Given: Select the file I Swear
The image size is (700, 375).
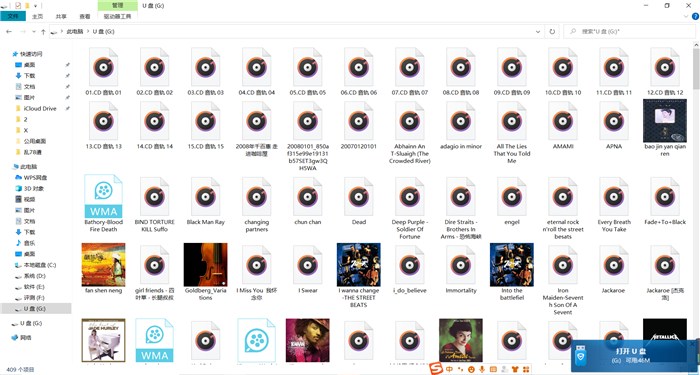Looking at the screenshot, I should 308,270.
